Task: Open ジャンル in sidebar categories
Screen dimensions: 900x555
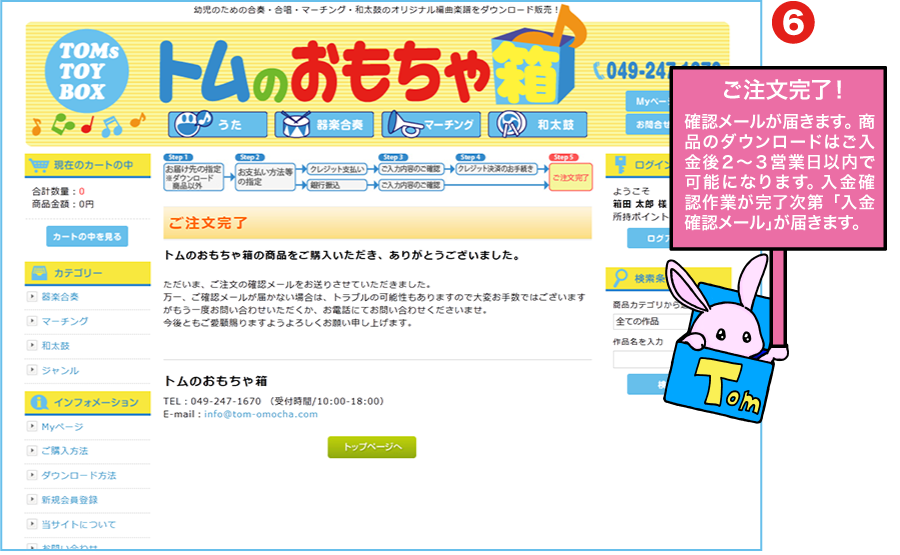Action: 60,371
